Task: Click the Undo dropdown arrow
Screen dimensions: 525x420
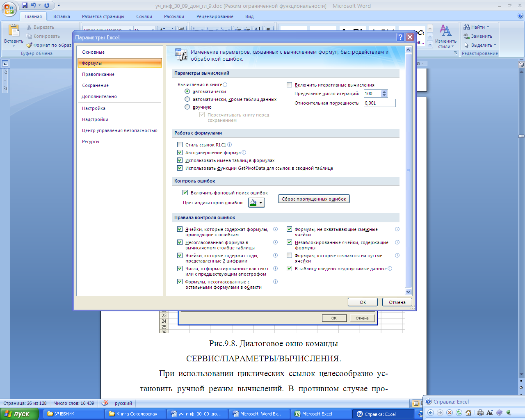Action: coord(39,5)
